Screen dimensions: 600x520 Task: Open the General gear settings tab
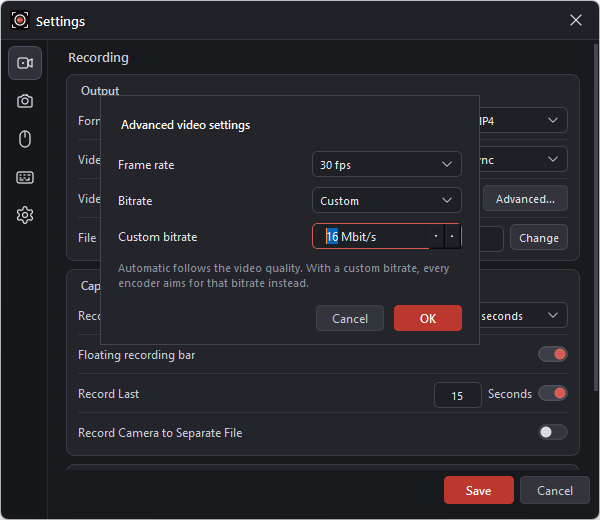(x=25, y=215)
